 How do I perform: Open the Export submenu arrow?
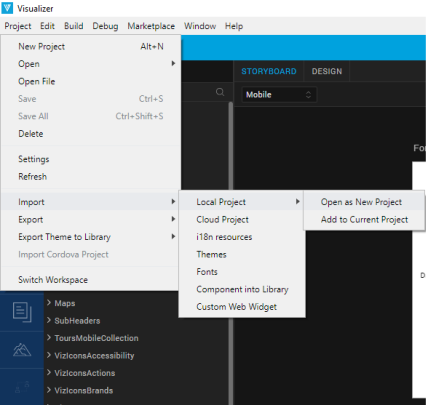(173, 219)
